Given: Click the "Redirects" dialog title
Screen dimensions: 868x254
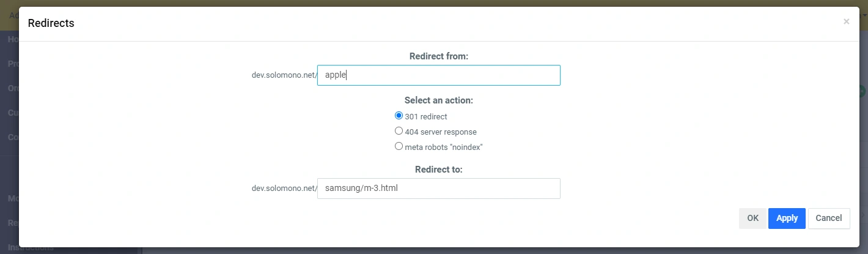Looking at the screenshot, I should coord(51,23).
